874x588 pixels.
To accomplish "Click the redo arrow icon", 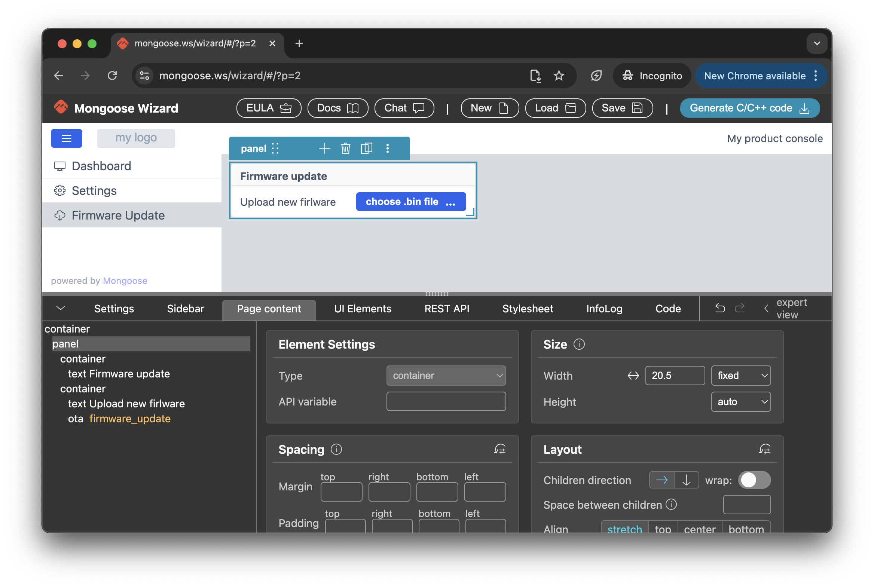I will 740,308.
